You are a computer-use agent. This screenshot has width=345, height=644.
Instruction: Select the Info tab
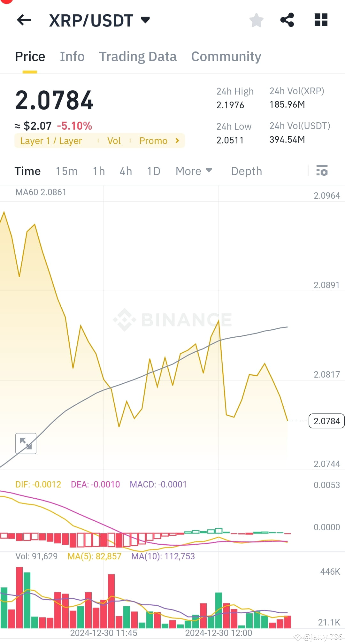coord(72,56)
